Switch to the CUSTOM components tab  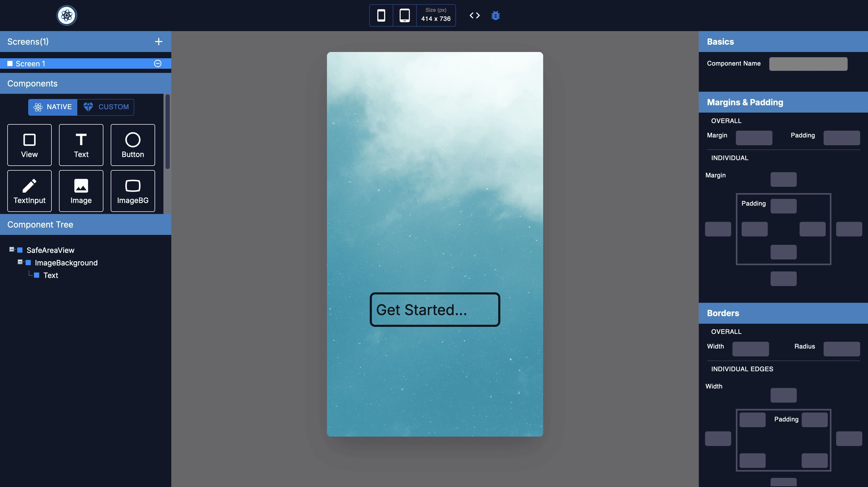point(105,107)
